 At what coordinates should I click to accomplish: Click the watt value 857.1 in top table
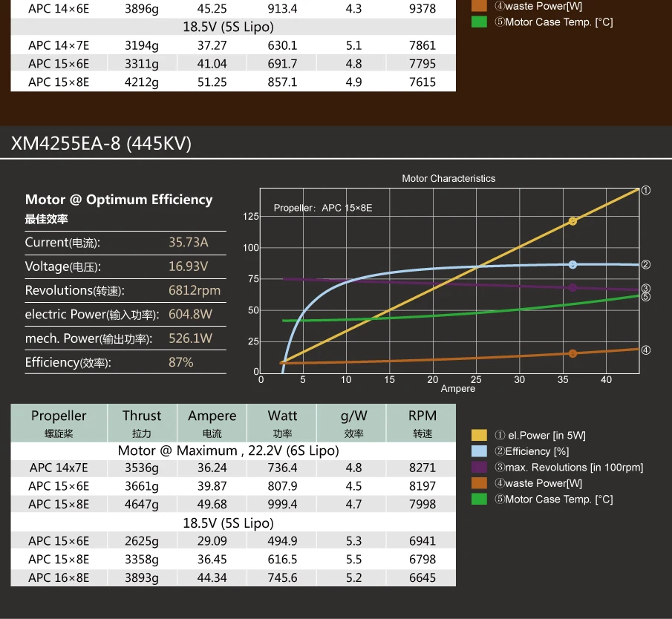(282, 82)
